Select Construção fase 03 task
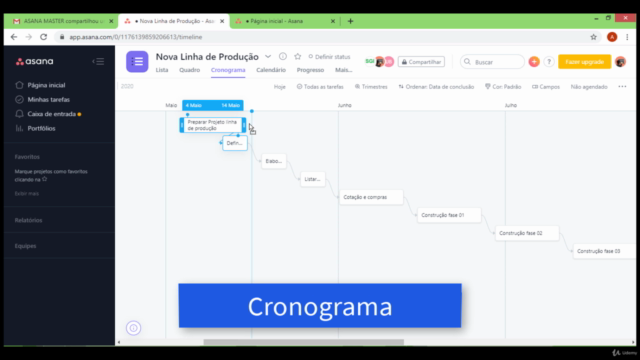Screen dimensions: 640x360 click(x=604, y=251)
